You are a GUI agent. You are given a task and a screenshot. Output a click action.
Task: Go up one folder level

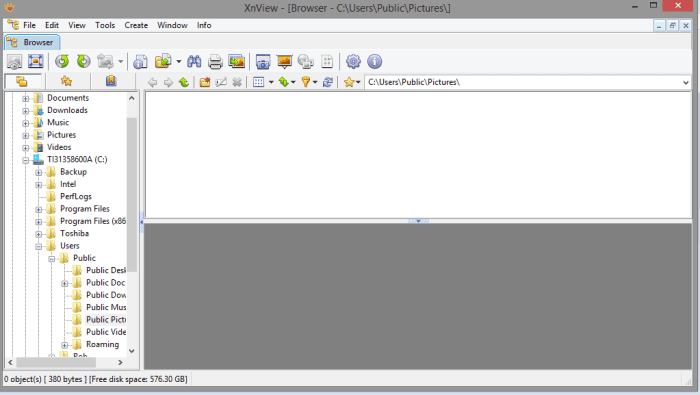pos(183,82)
